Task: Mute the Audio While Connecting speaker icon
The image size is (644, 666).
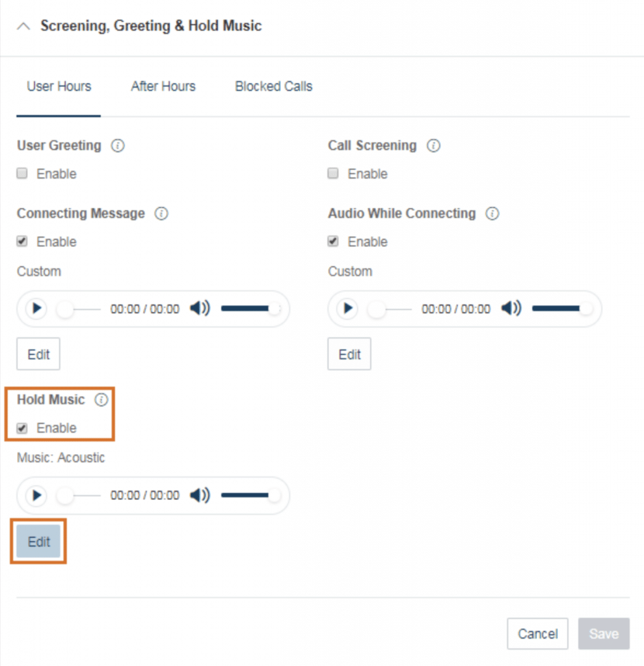Action: coord(511,308)
